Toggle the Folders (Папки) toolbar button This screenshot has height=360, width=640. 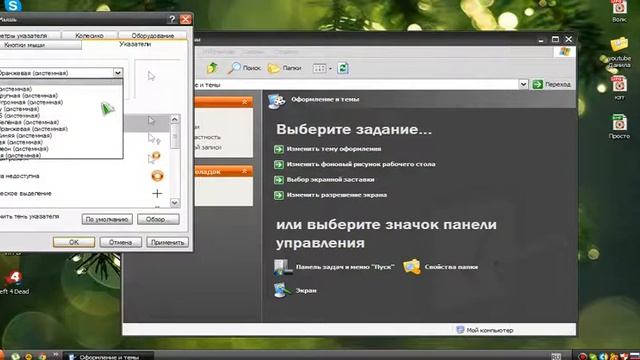click(284, 68)
